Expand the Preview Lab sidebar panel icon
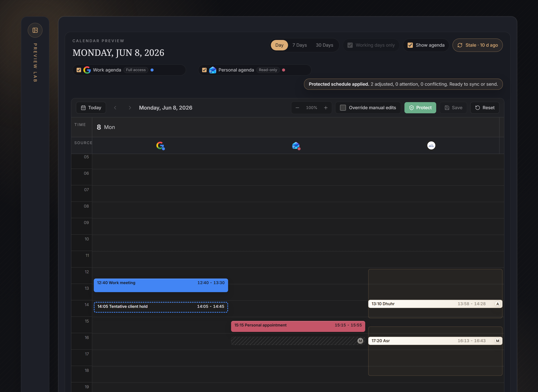Viewport: 538px width, 392px height. [35, 30]
